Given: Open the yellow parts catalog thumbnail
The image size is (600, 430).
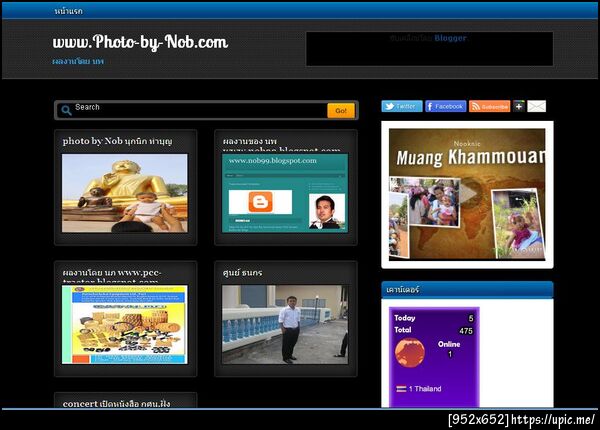Looking at the screenshot, I should click(125, 324).
